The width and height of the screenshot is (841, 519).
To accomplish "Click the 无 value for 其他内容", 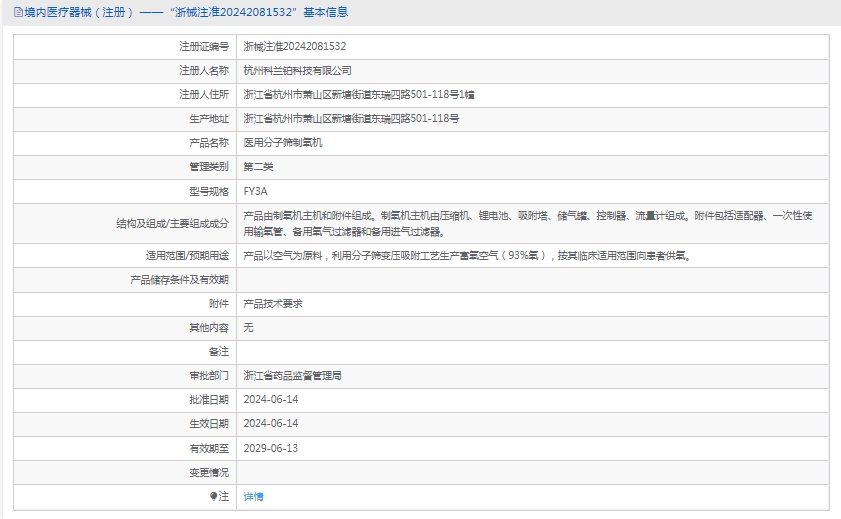I will (249, 327).
